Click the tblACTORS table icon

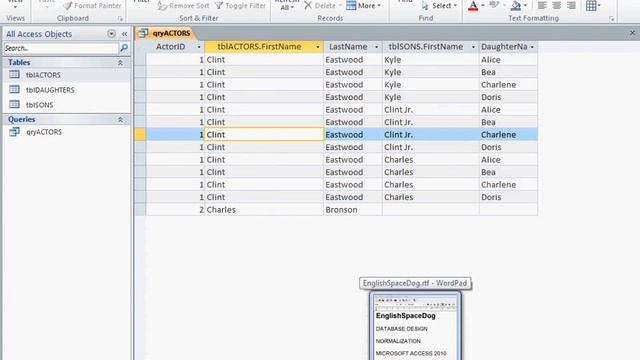coord(14,74)
